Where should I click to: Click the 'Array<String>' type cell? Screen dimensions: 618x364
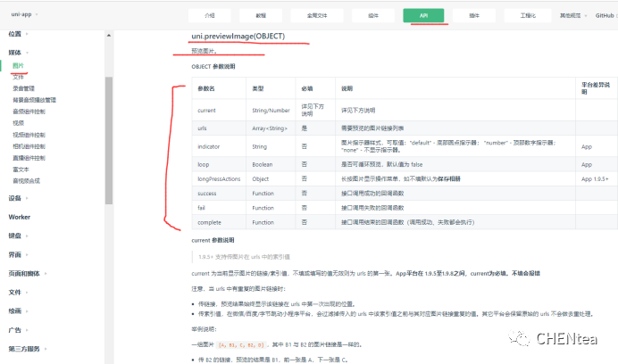coord(271,128)
